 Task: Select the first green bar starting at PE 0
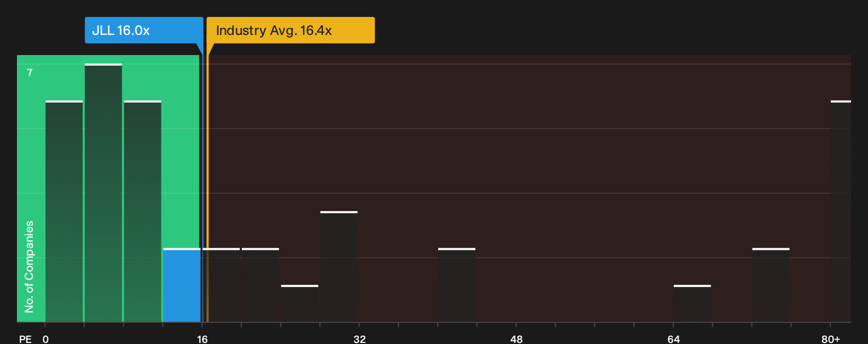coord(64,212)
